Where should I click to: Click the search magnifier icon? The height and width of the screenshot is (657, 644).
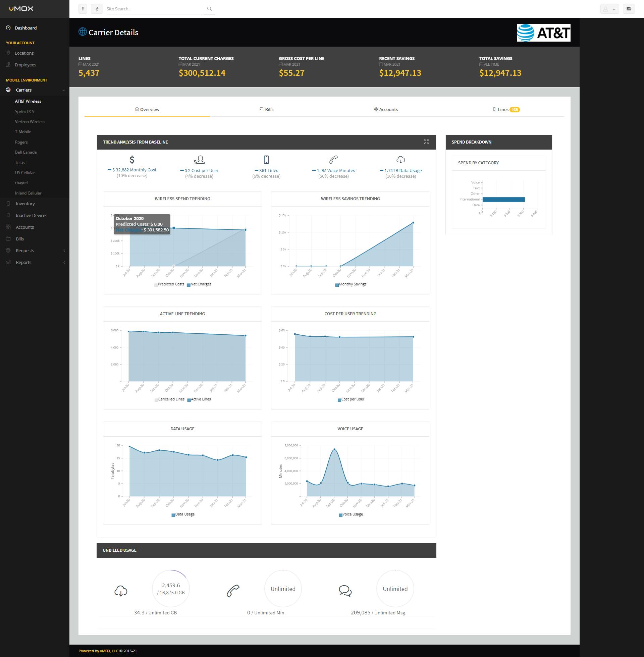[x=209, y=9]
